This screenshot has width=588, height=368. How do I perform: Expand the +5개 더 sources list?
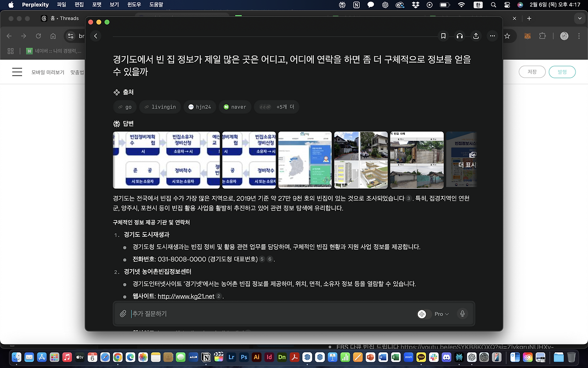tap(277, 107)
